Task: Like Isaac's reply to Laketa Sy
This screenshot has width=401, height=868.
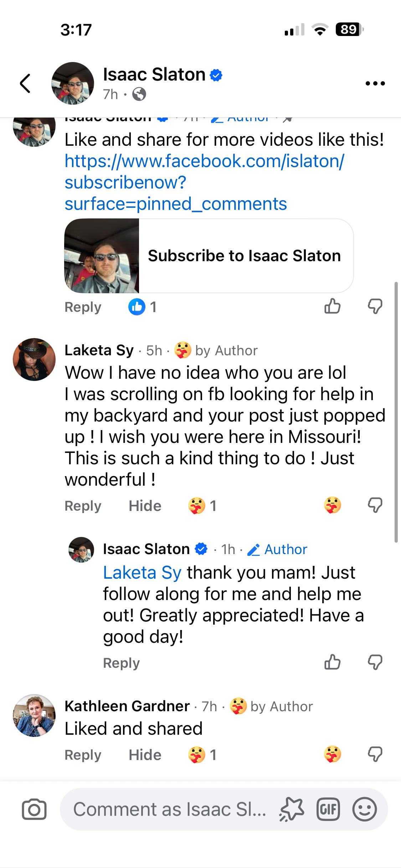Action: (332, 662)
